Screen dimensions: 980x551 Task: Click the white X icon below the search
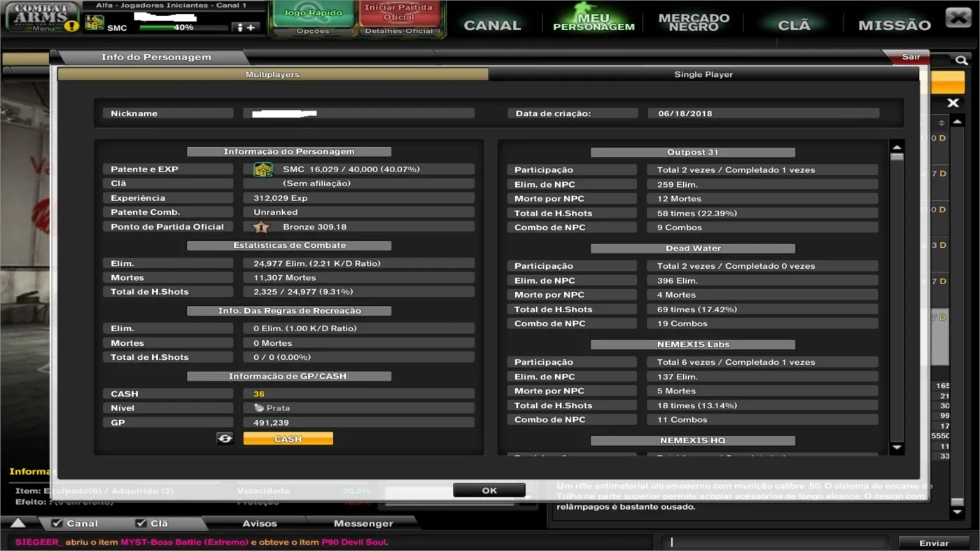click(x=953, y=103)
